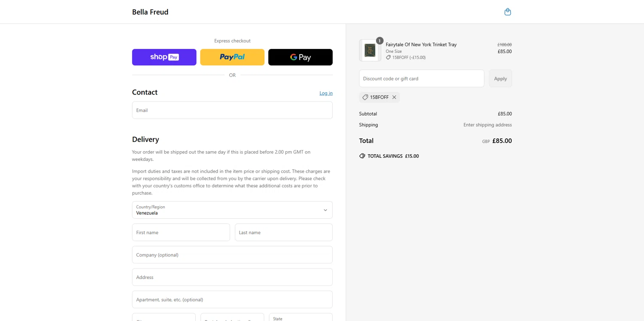Click the Apartment, suite, etc. field
Screen dimensions: 644x321
[232, 300]
